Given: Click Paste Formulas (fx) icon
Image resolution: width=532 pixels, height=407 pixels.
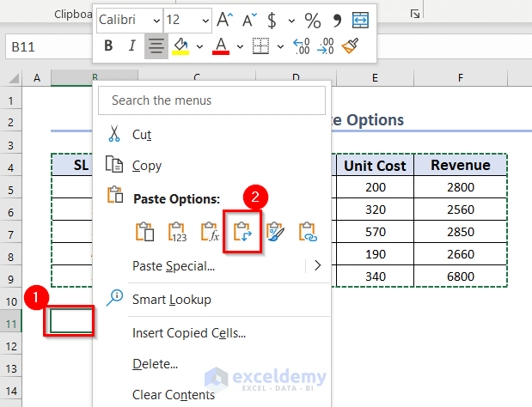Looking at the screenshot, I should click(x=210, y=232).
